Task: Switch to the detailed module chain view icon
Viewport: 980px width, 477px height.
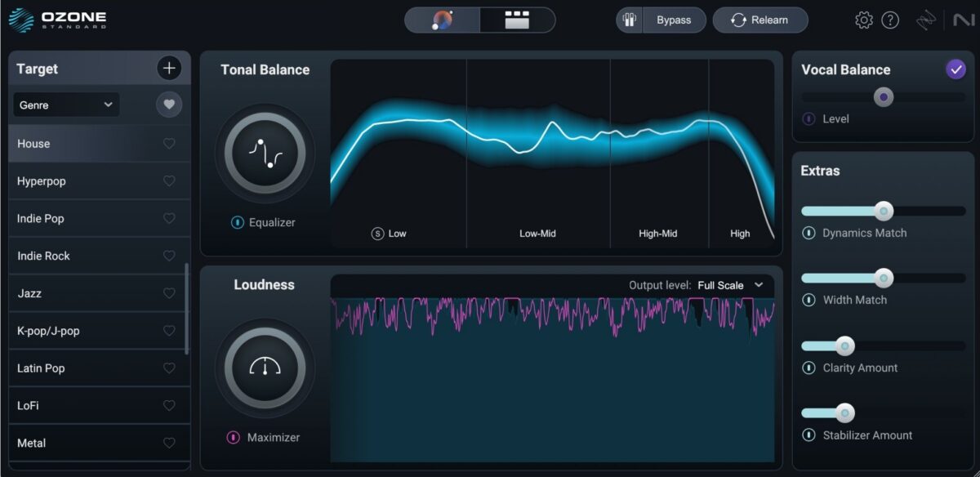Action: (x=516, y=20)
